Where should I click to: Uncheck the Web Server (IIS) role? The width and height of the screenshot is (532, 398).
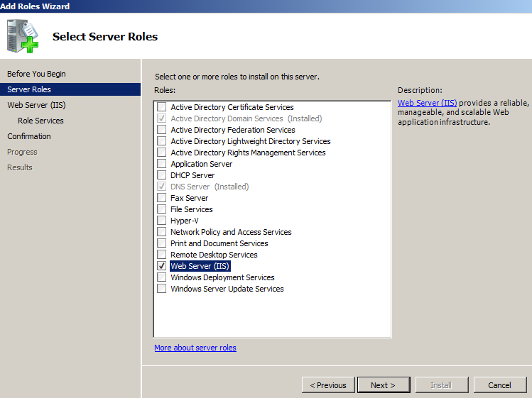(x=162, y=266)
